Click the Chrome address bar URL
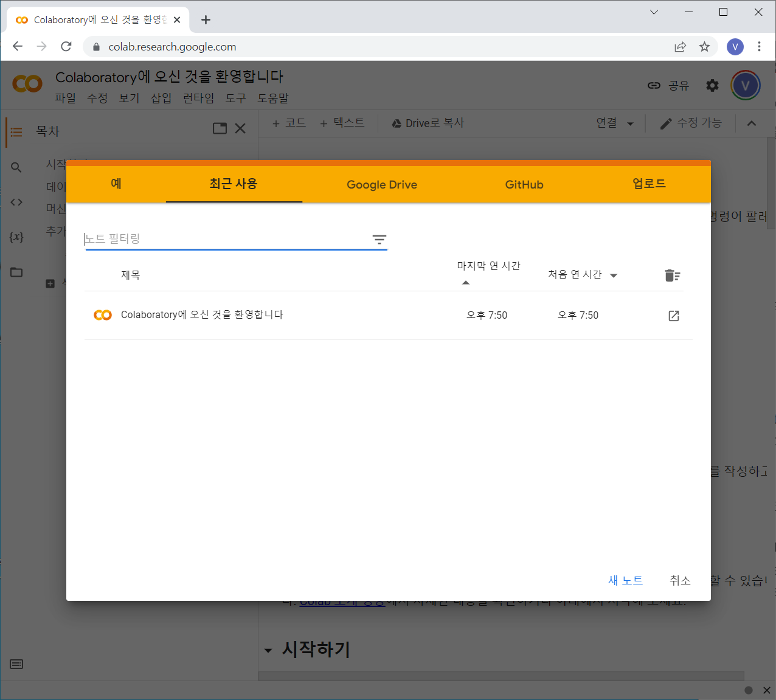This screenshot has width=776, height=700. (172, 47)
